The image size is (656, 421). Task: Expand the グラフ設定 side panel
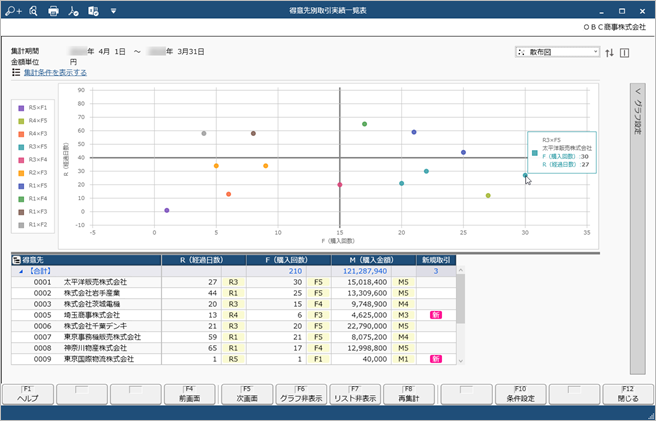coord(638,110)
